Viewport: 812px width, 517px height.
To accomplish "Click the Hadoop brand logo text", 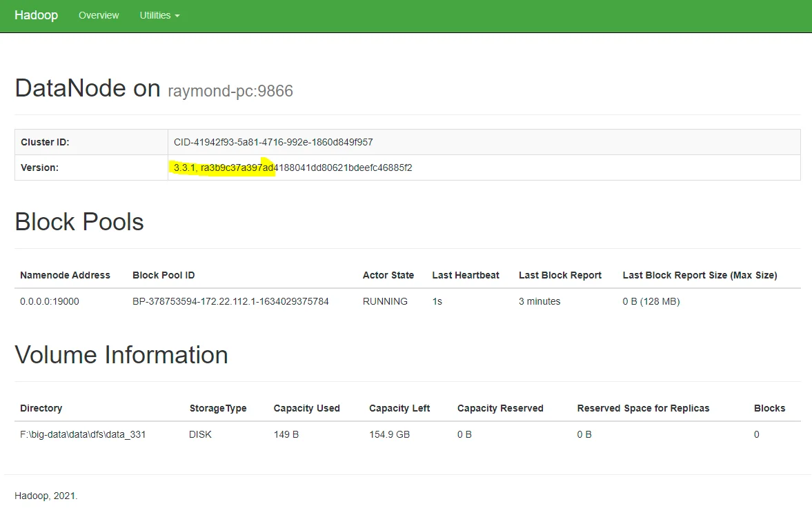I will [36, 15].
